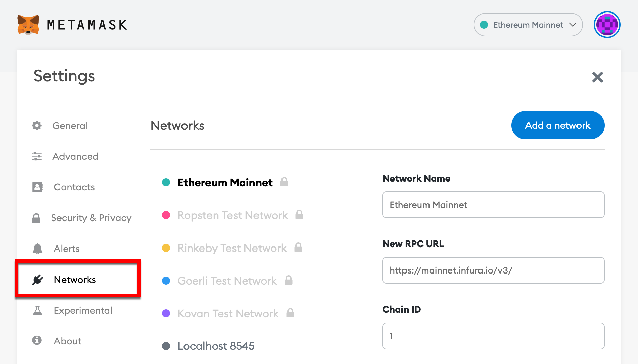
Task: Click the Advanced sliders icon
Action: coord(37,156)
